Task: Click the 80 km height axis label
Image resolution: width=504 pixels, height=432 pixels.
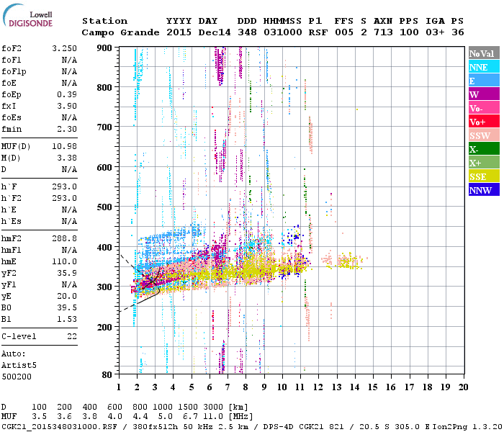Action: coord(107,374)
